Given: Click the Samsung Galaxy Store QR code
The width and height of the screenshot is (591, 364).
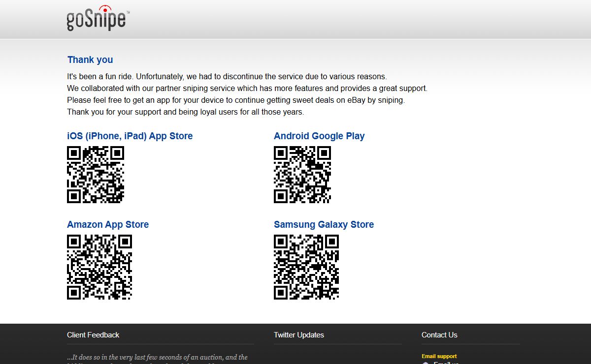Looking at the screenshot, I should (306, 267).
